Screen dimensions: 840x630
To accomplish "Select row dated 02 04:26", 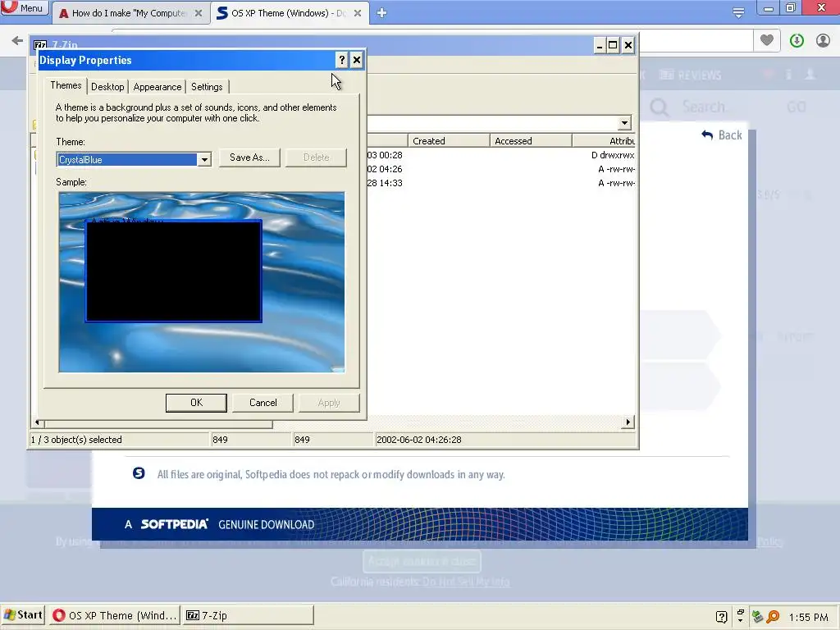I will point(501,169).
